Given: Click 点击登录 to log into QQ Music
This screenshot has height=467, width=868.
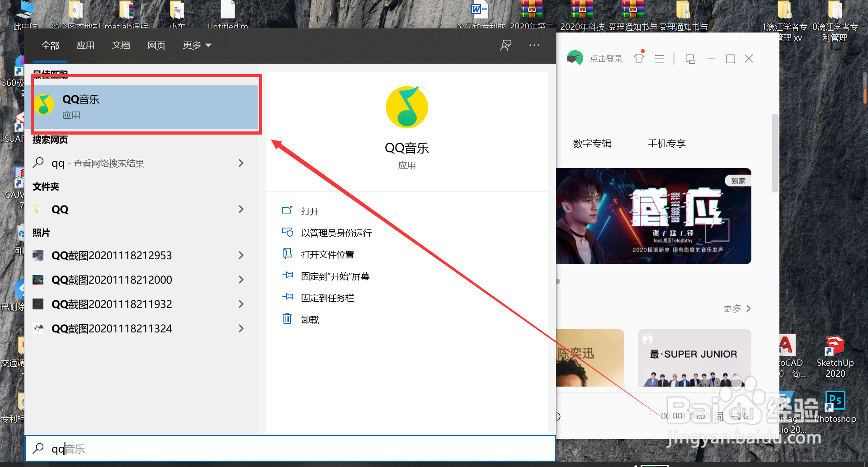Looking at the screenshot, I should pos(606,58).
